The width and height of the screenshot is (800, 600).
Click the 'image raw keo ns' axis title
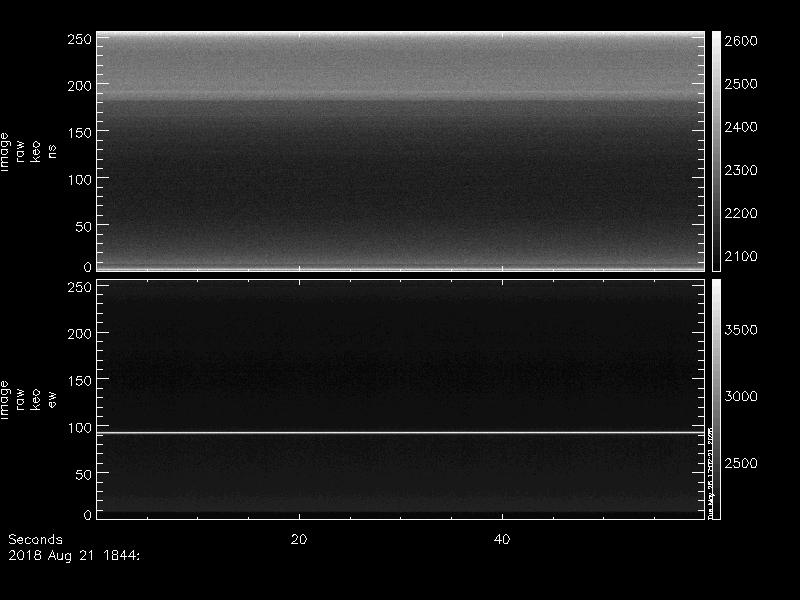pyautogui.click(x=28, y=152)
